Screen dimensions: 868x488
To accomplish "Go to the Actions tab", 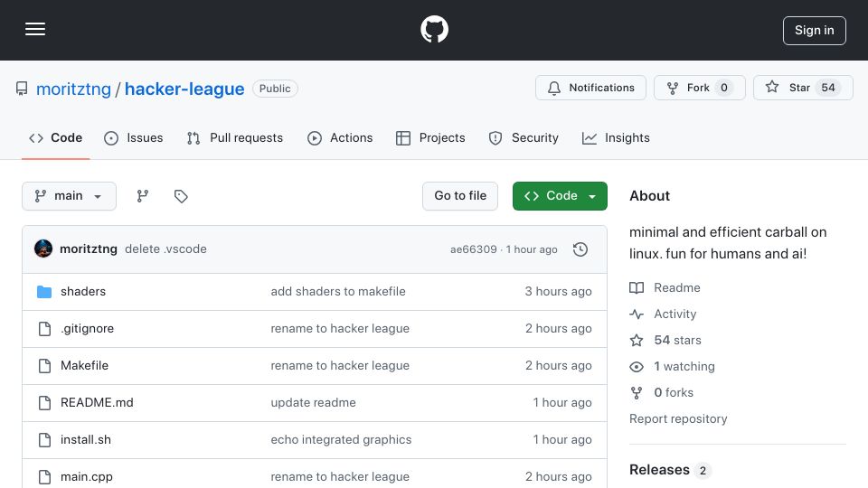I will (x=340, y=137).
